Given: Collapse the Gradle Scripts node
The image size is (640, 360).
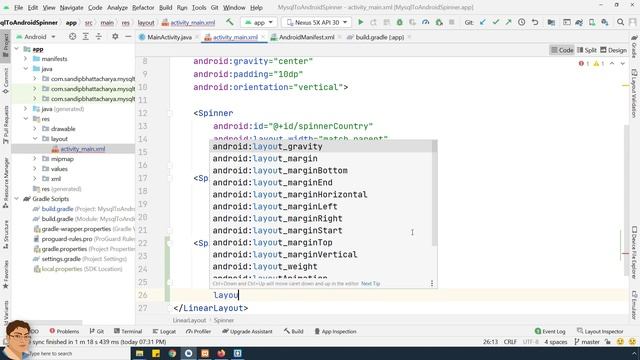Looking at the screenshot, I should pos(16,199).
